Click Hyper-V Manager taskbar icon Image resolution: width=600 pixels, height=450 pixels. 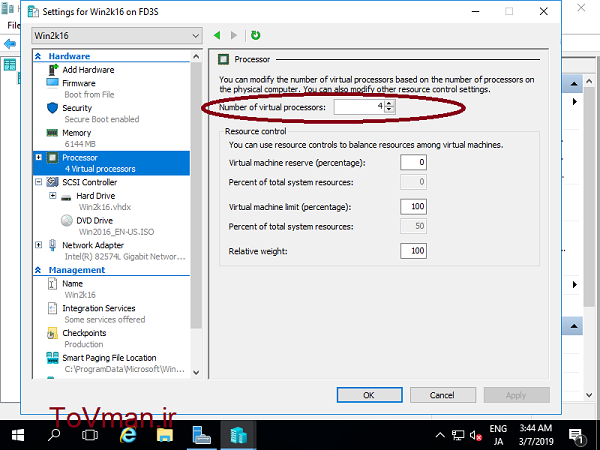click(x=238, y=435)
